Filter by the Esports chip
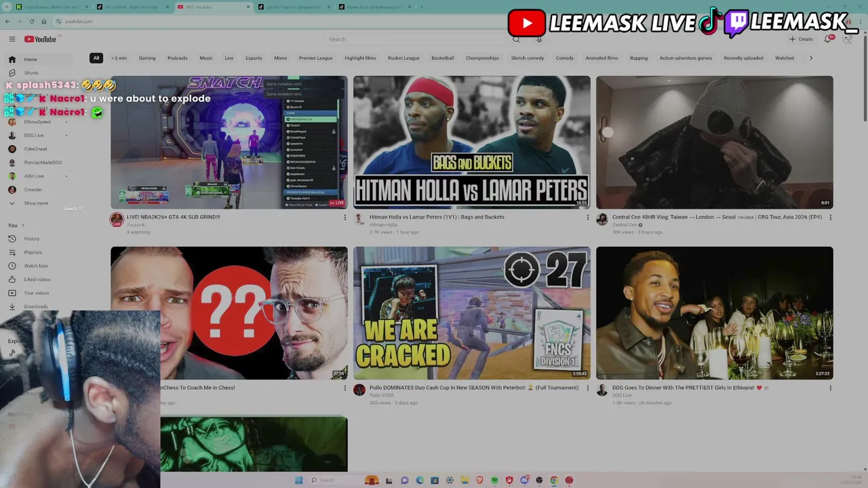 [254, 58]
